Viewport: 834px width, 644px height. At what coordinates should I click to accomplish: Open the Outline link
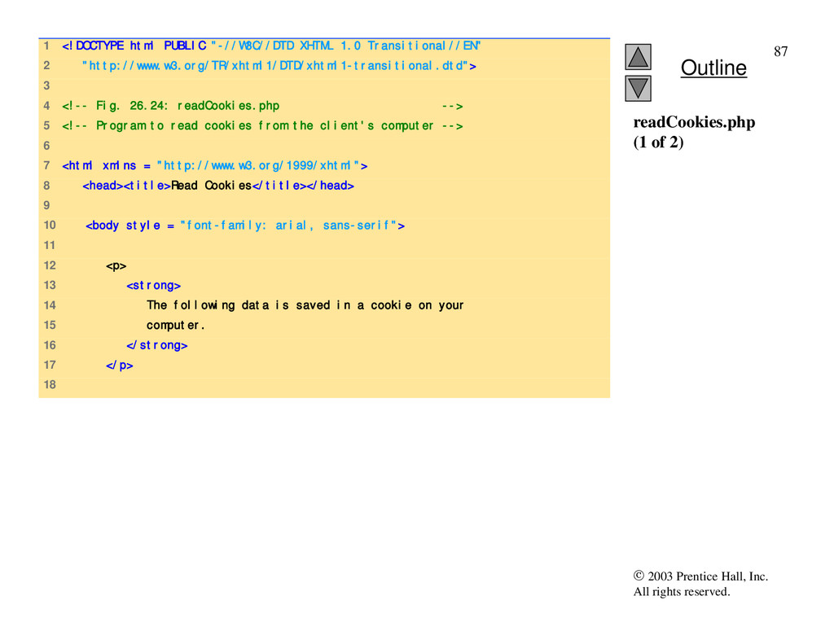713,68
